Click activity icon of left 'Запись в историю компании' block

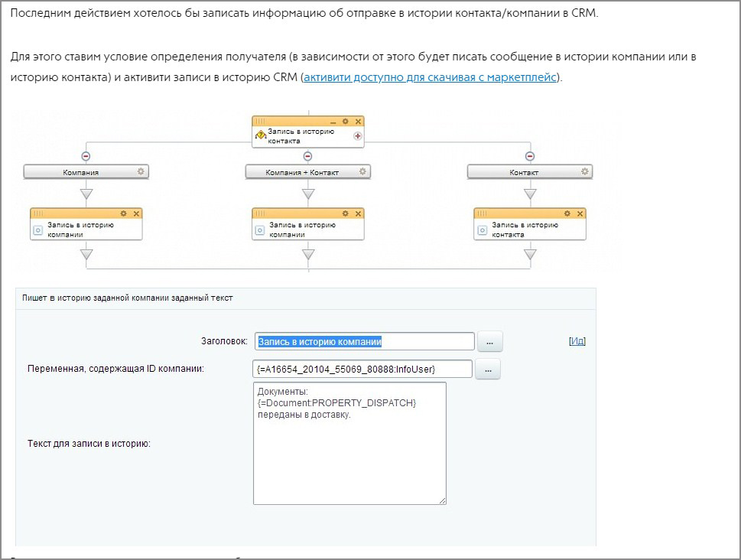[x=38, y=230]
